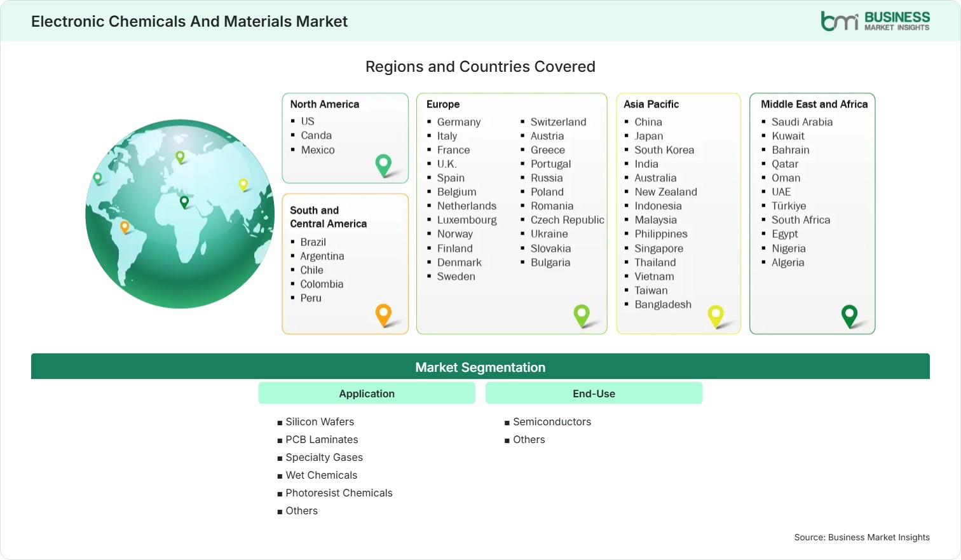Click 'Algeria' in the list
This screenshot has height=560, width=961.
(787, 263)
